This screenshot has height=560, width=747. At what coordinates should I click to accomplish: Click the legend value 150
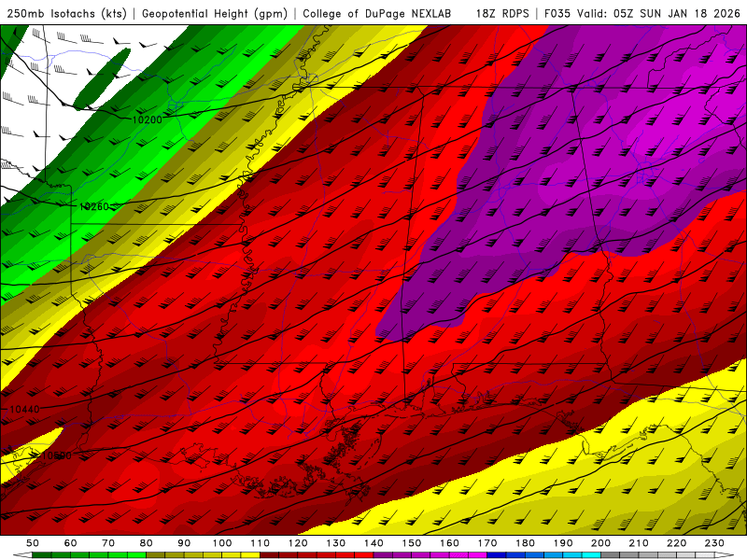tap(412, 543)
